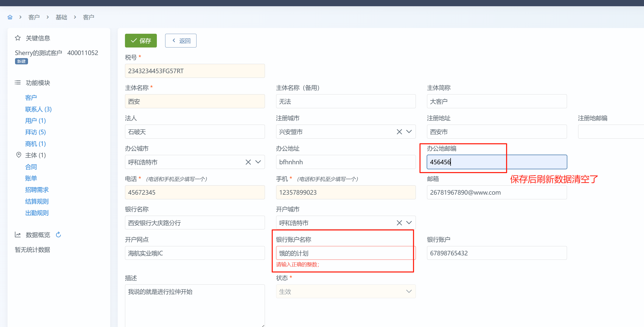Screen dimensions: 644x327
Task: Click the chart icon beside 数据概览
Action: click(x=18, y=235)
